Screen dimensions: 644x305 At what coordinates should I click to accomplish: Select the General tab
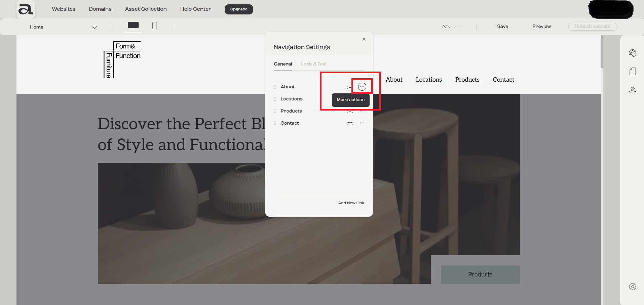283,64
